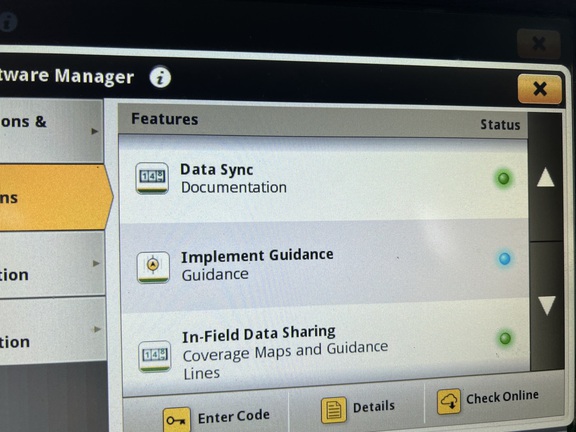
Task: Close Software Manager with orange X
Action: coord(540,89)
